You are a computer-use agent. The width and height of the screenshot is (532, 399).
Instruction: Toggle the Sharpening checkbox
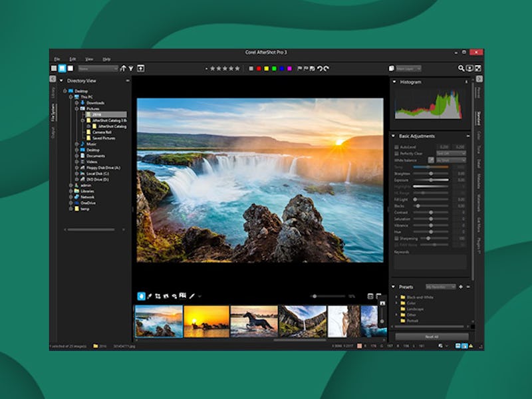coord(396,238)
